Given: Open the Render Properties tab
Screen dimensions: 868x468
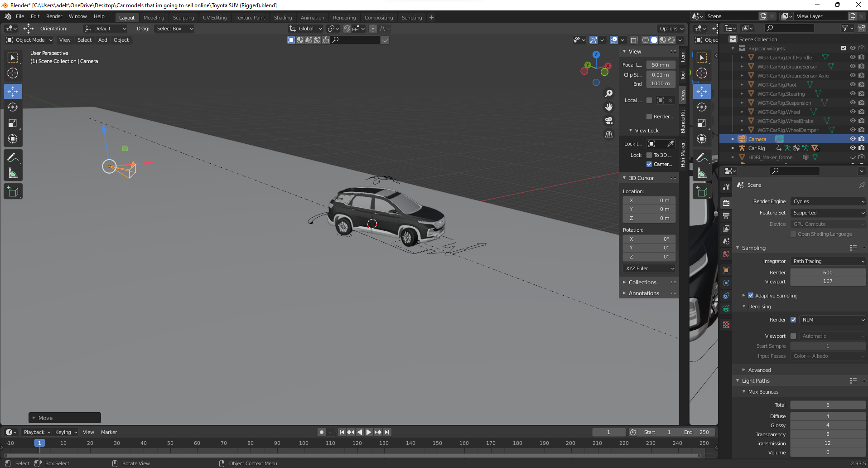Looking at the screenshot, I should click(x=727, y=203).
